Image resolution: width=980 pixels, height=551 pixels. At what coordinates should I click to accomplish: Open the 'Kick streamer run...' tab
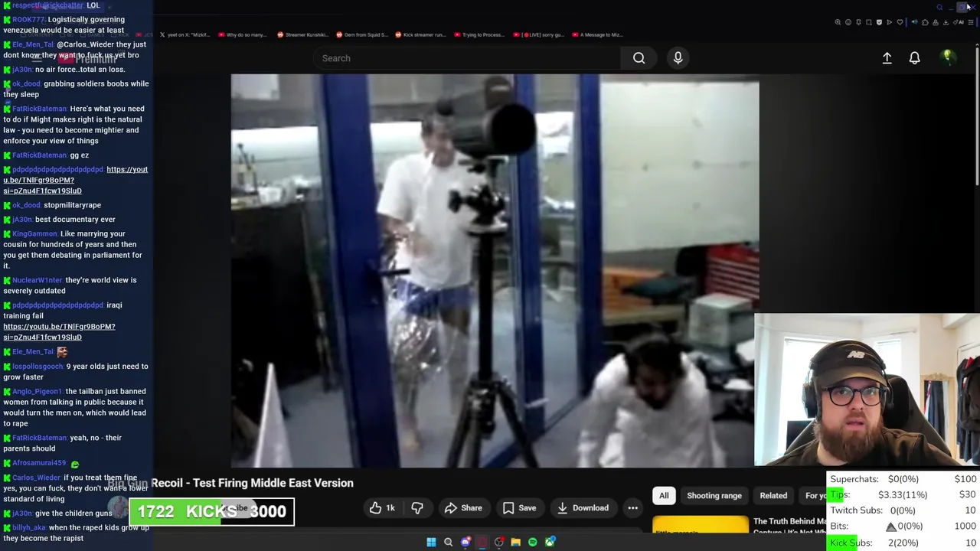[x=420, y=34]
